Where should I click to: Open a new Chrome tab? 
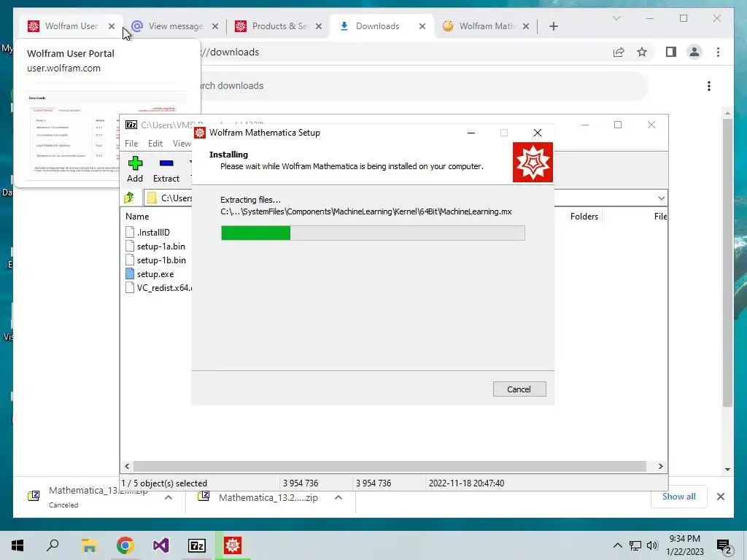[553, 26]
